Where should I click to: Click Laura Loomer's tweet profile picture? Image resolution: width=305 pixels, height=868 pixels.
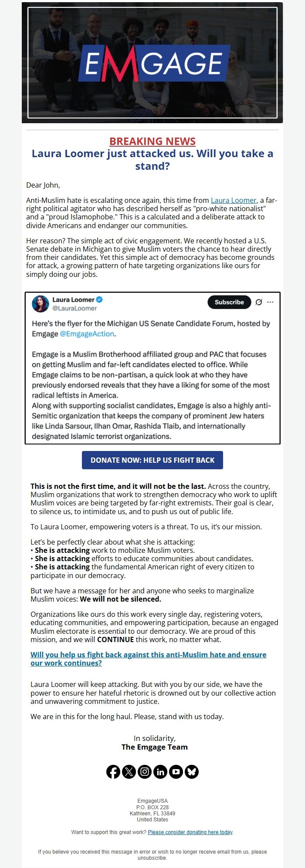[x=41, y=304]
